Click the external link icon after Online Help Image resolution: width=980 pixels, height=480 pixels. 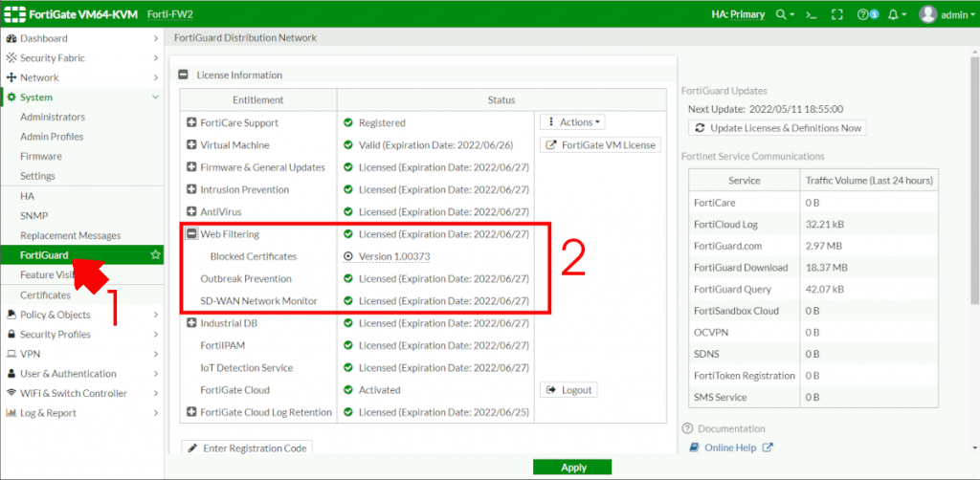[768, 447]
